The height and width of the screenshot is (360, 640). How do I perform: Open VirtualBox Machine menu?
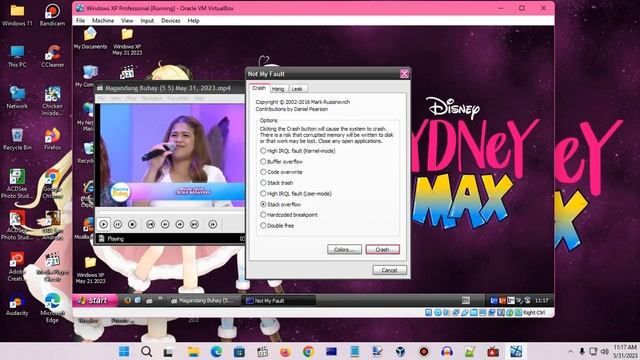tap(103, 20)
